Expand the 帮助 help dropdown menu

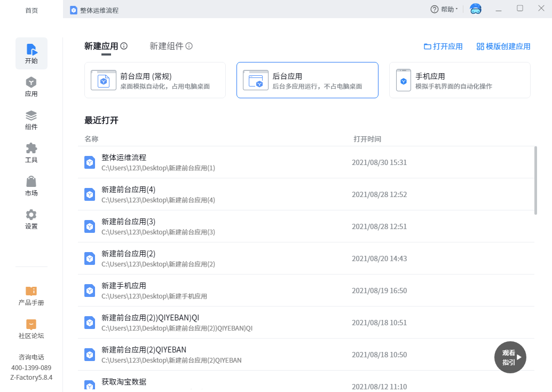[x=444, y=9]
